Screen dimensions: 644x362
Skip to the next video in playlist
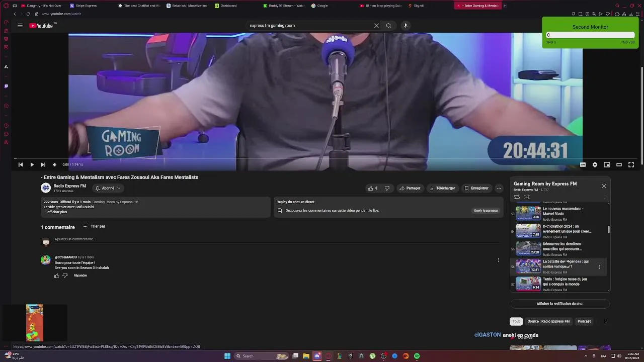click(x=43, y=164)
